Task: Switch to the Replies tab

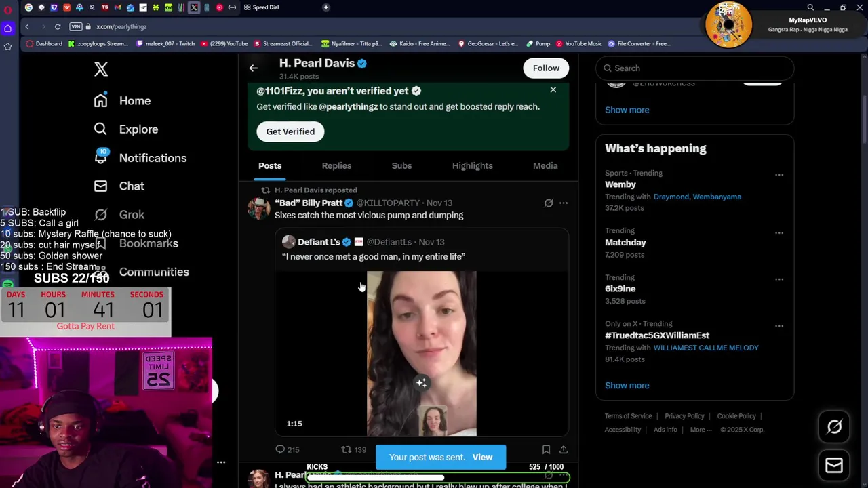Action: 336,166
